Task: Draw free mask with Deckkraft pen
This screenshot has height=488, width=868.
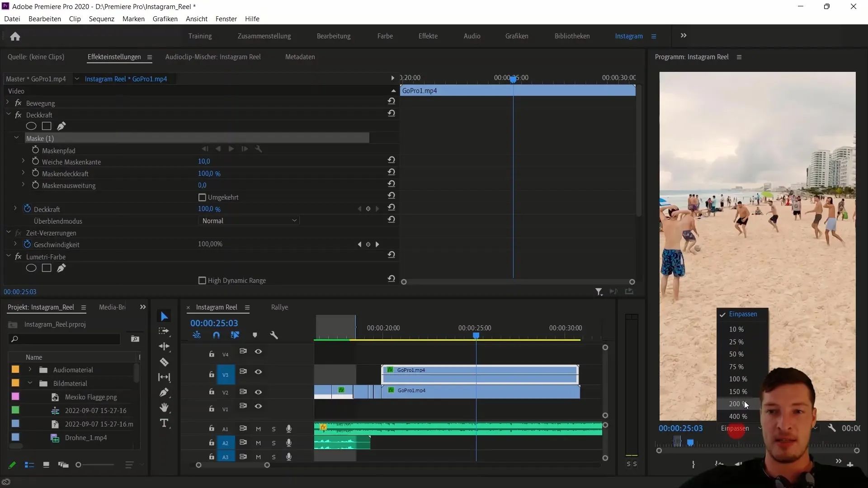Action: coord(61,126)
